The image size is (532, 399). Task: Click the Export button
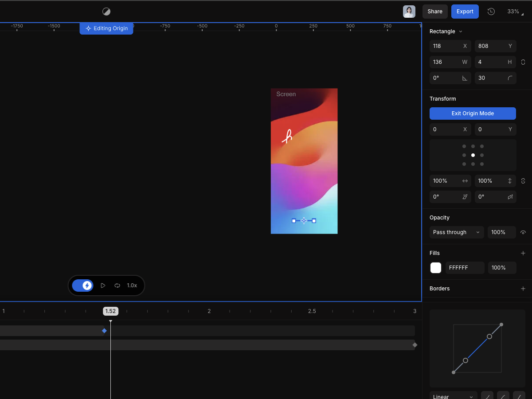(465, 12)
